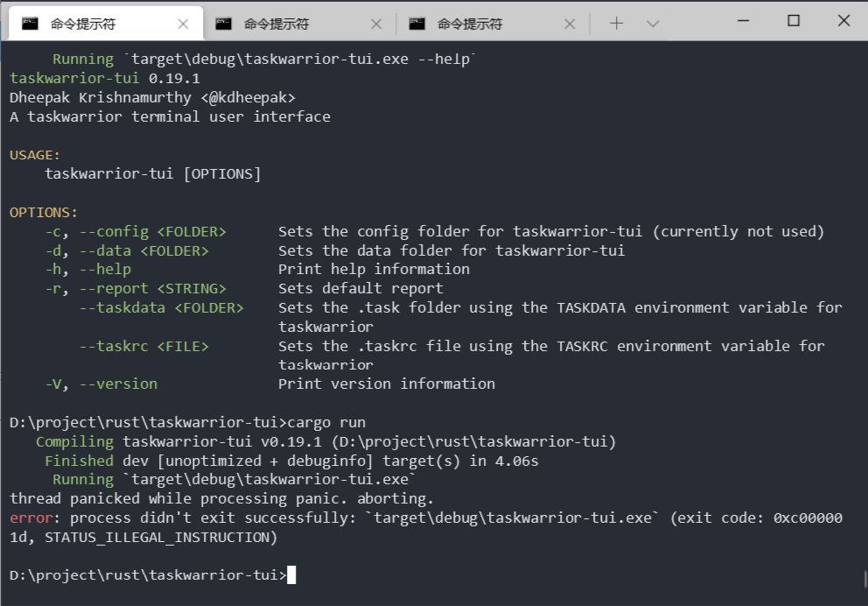Image resolution: width=868 pixels, height=606 pixels.
Task: Click the Command Prompt icon on the first tab
Action: tap(31, 23)
